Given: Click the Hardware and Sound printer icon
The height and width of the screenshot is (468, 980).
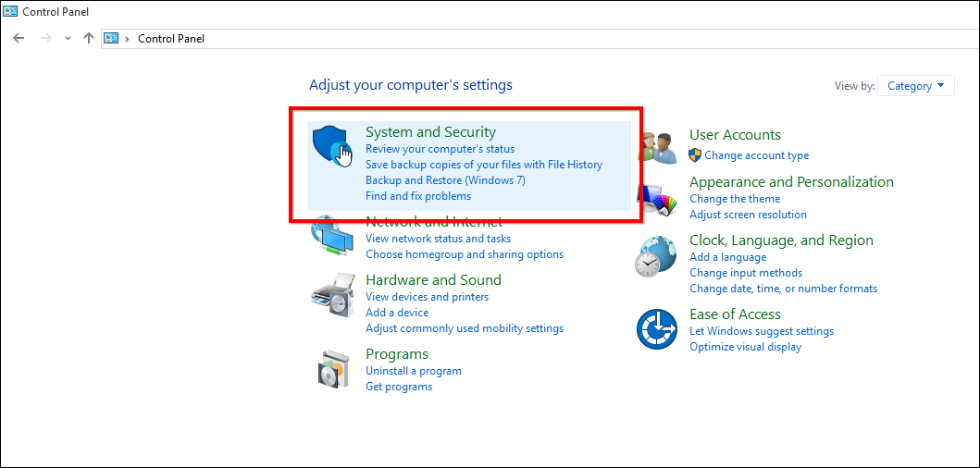Looking at the screenshot, I should (332, 296).
